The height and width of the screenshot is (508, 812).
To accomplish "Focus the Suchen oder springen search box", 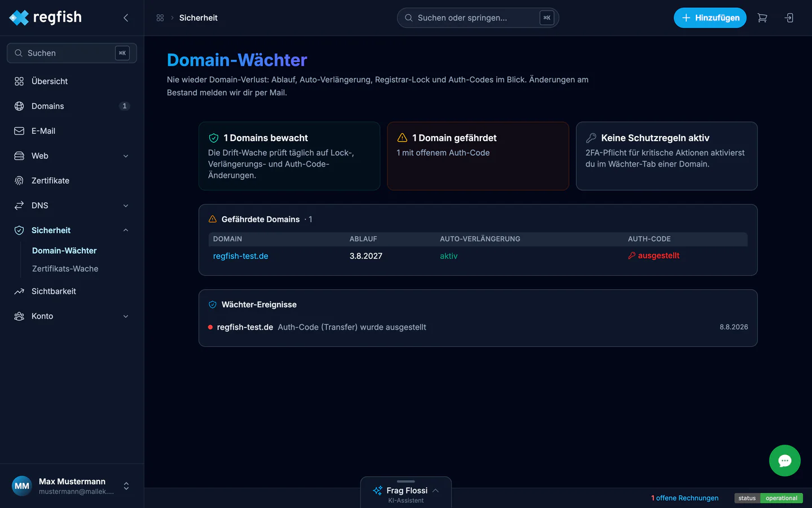I will pos(478,18).
